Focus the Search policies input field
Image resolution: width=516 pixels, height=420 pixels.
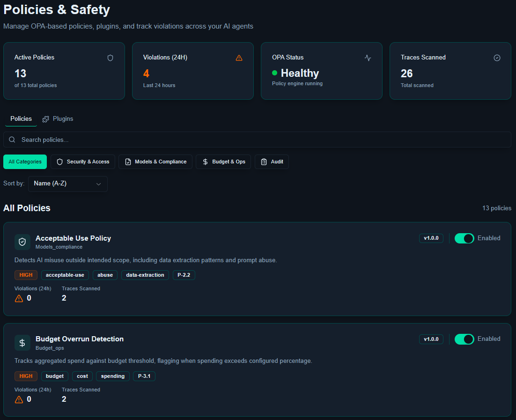262,140
